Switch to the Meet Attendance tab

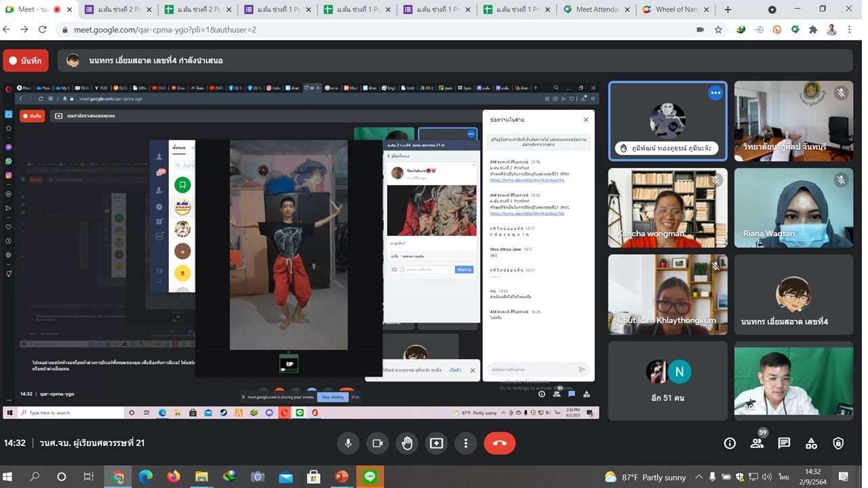[597, 9]
